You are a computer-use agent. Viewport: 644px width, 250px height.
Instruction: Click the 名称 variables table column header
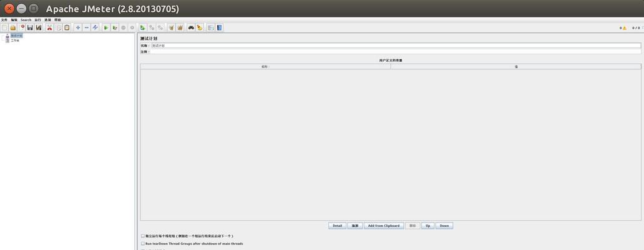click(x=265, y=66)
